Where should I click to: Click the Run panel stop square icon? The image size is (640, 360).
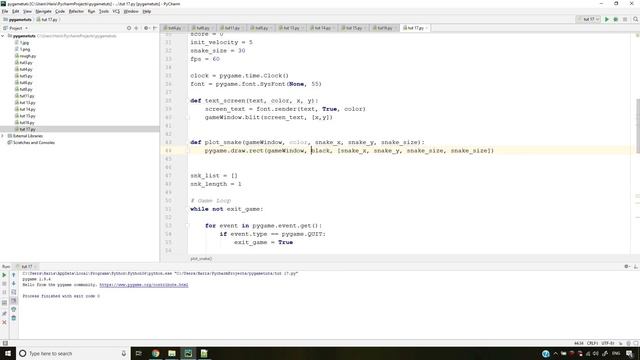(4, 284)
